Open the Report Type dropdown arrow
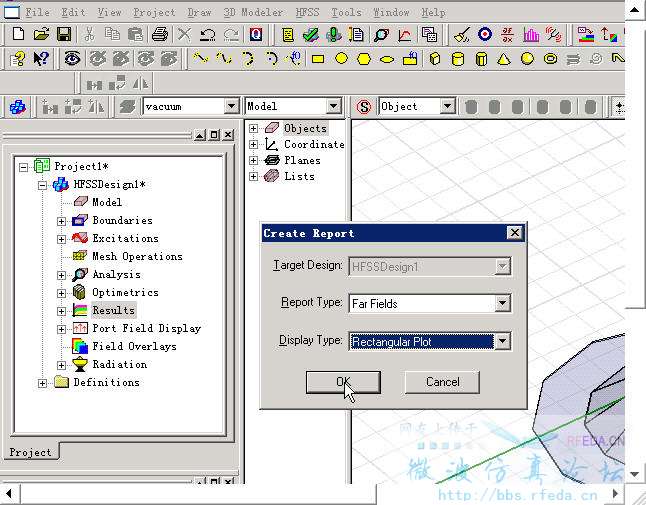646x505 pixels. pyautogui.click(x=502, y=304)
